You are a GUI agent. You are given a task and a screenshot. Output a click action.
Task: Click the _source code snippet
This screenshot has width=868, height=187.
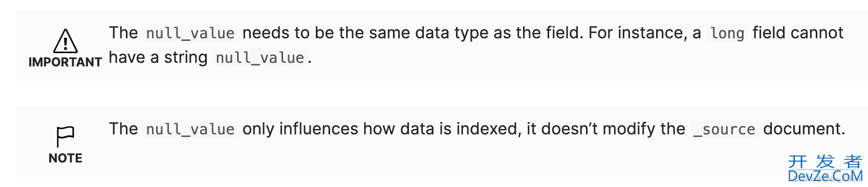[x=724, y=129]
